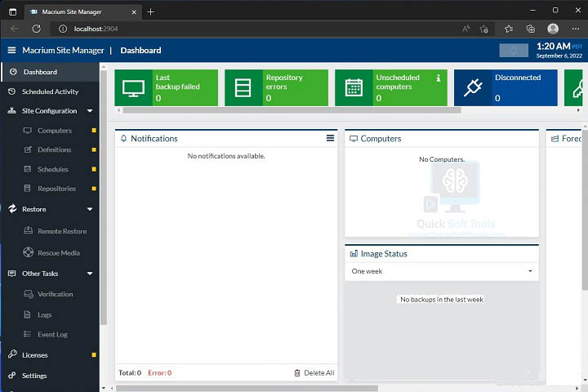Collapse the Restore section arrow
The width and height of the screenshot is (588, 392).
[90, 209]
